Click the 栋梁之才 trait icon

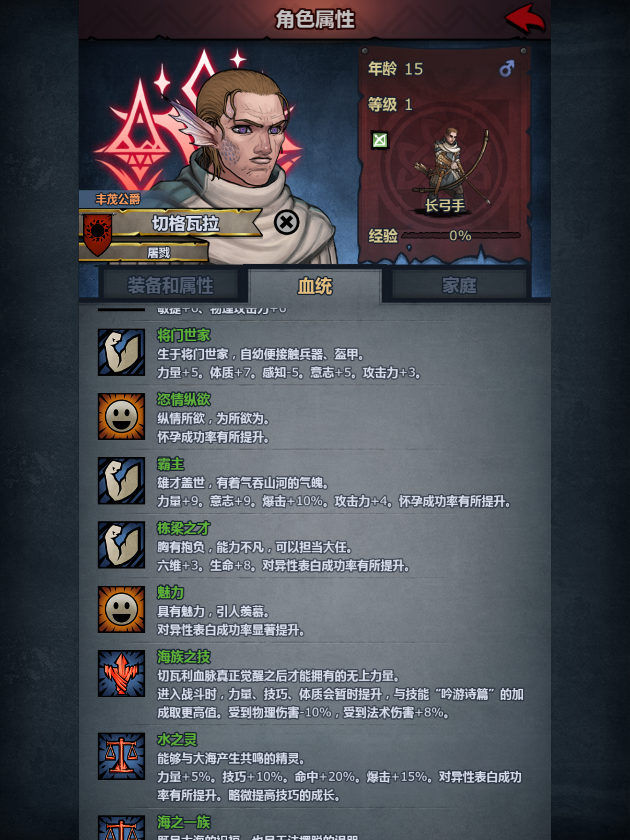point(121,545)
